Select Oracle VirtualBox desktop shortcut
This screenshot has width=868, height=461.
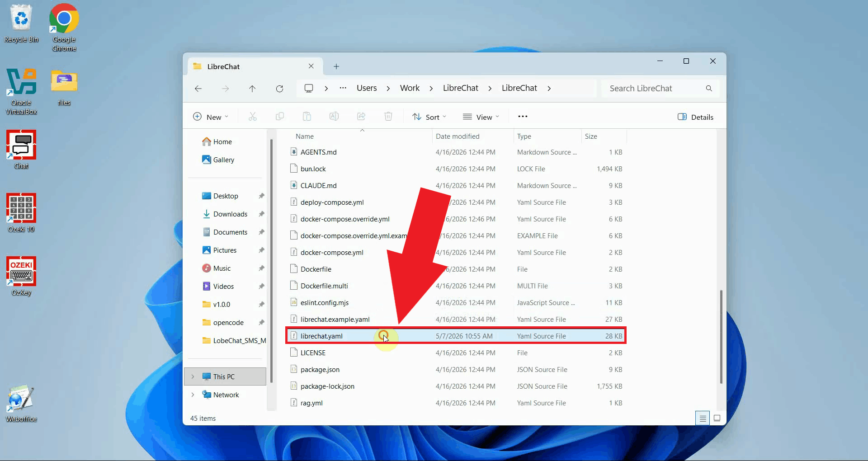(21, 91)
